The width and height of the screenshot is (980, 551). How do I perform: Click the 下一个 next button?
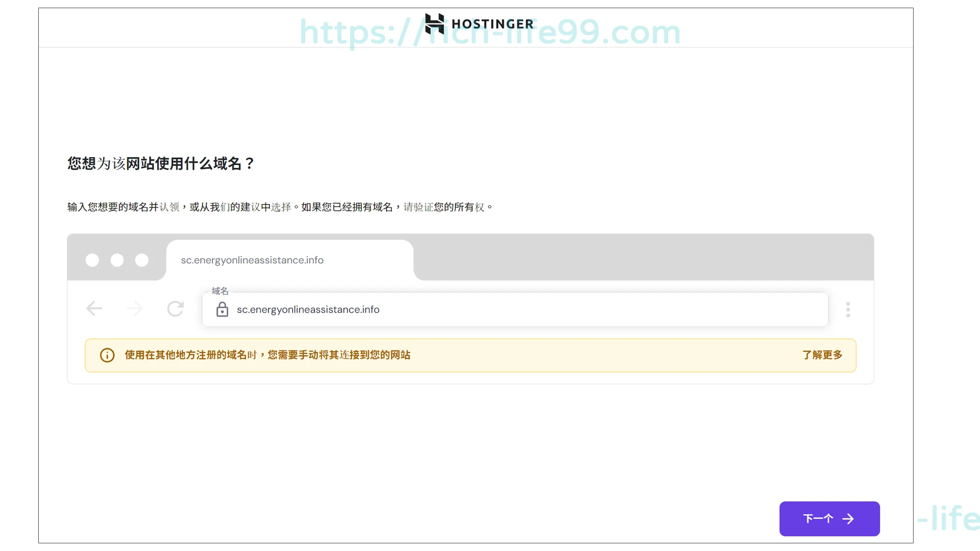pyautogui.click(x=829, y=519)
